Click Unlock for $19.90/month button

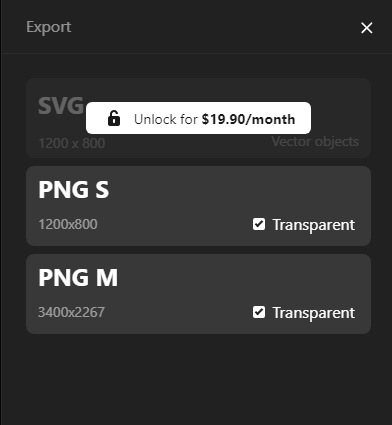pyautogui.click(x=198, y=118)
